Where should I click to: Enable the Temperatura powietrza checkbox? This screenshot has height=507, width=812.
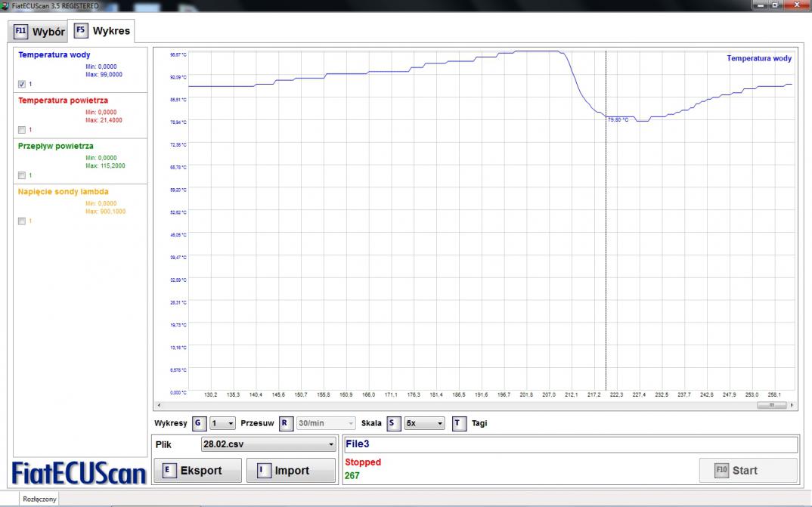22,130
